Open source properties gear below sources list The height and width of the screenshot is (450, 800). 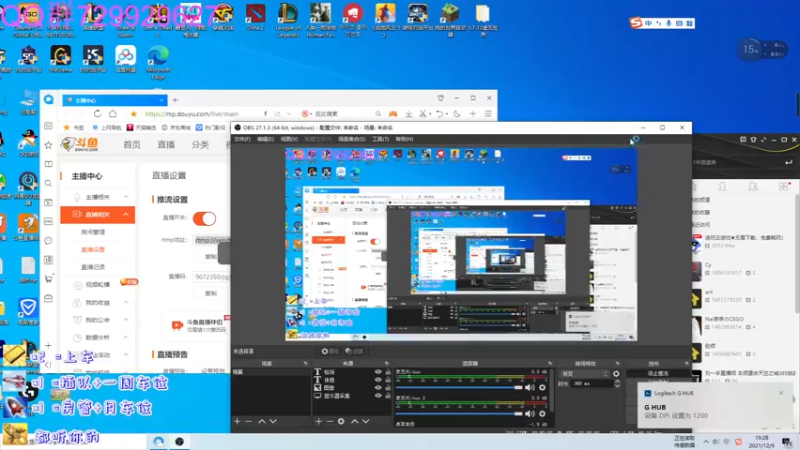[x=341, y=421]
